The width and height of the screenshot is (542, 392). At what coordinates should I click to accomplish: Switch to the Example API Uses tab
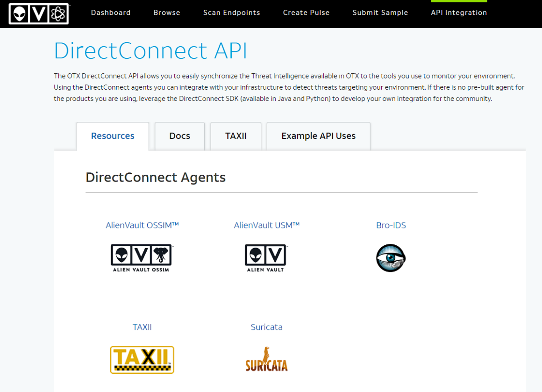(x=318, y=136)
